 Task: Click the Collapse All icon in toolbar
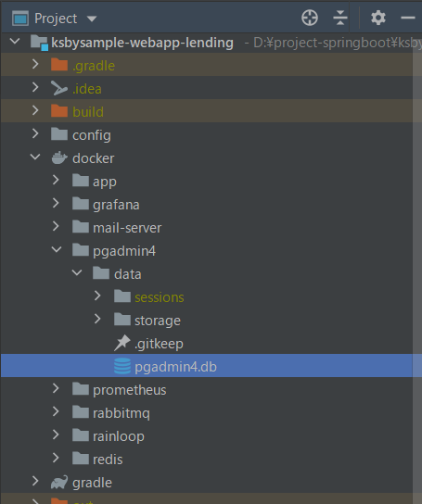pyautogui.click(x=340, y=18)
